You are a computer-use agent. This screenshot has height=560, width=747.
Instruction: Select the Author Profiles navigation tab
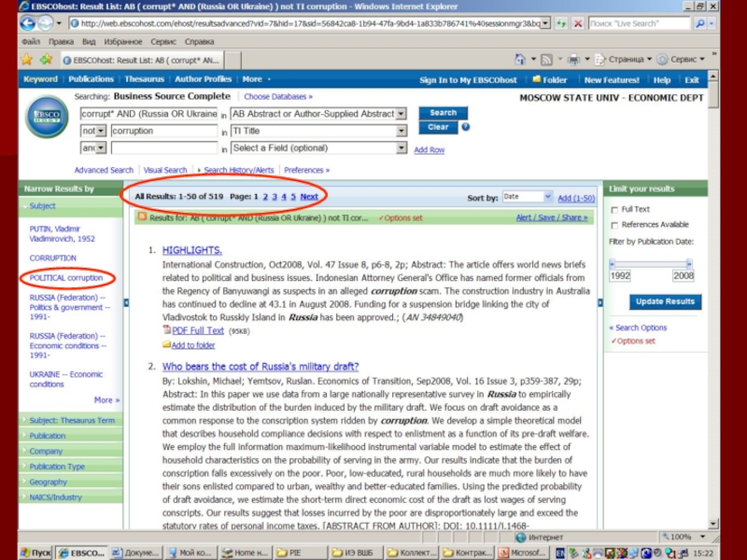(203, 79)
